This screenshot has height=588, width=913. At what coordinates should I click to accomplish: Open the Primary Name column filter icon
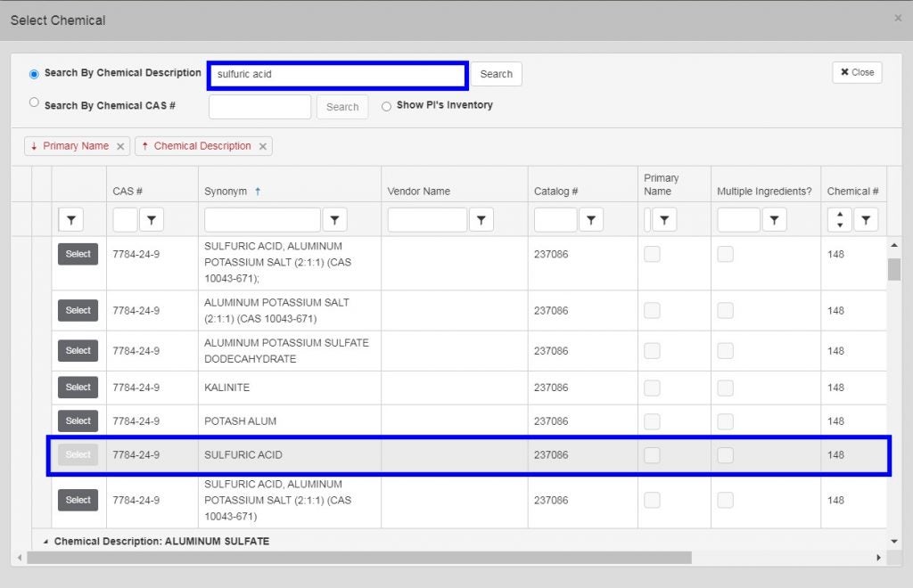tap(664, 220)
